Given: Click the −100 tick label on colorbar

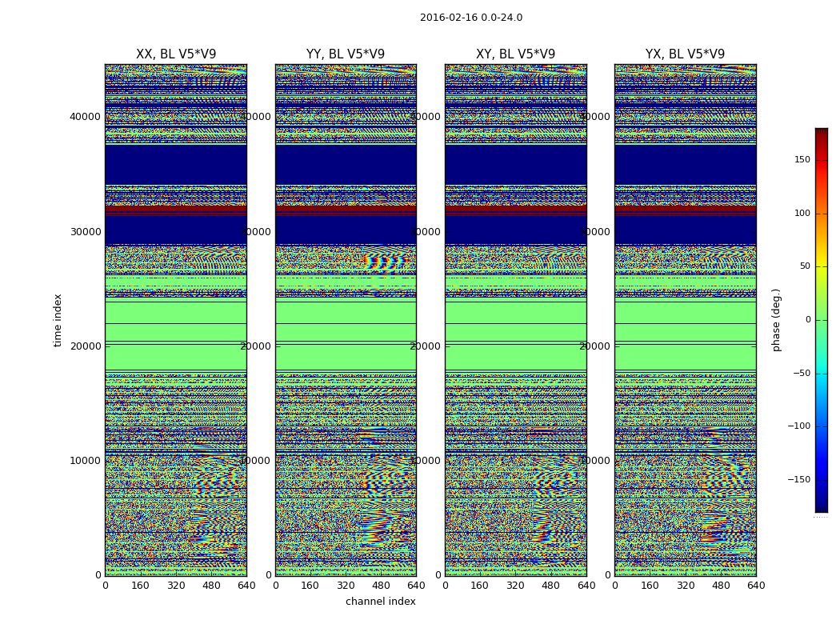Looking at the screenshot, I should (x=798, y=426).
